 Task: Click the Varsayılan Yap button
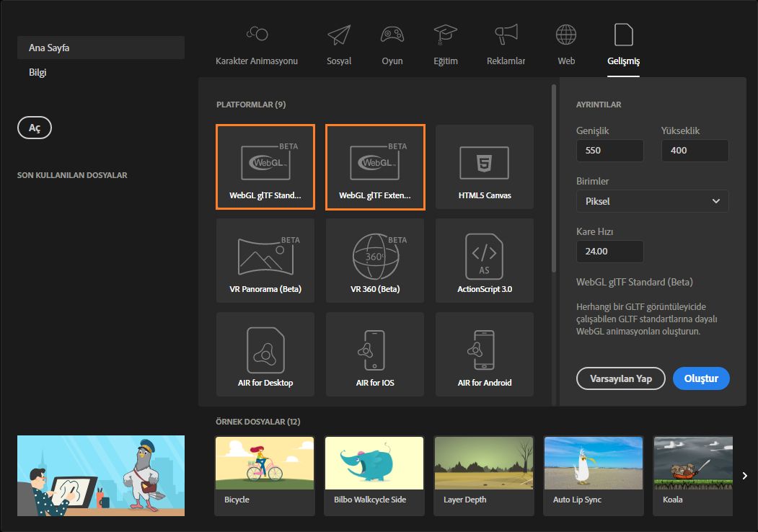(621, 378)
